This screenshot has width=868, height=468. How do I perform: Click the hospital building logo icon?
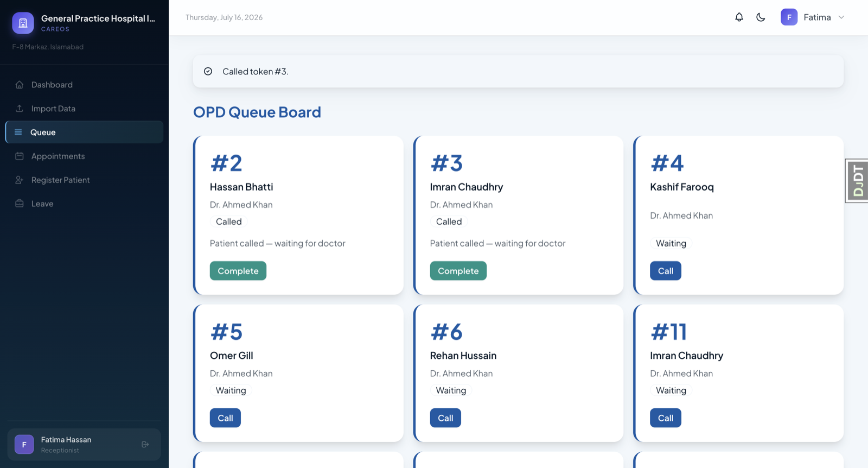23,23
